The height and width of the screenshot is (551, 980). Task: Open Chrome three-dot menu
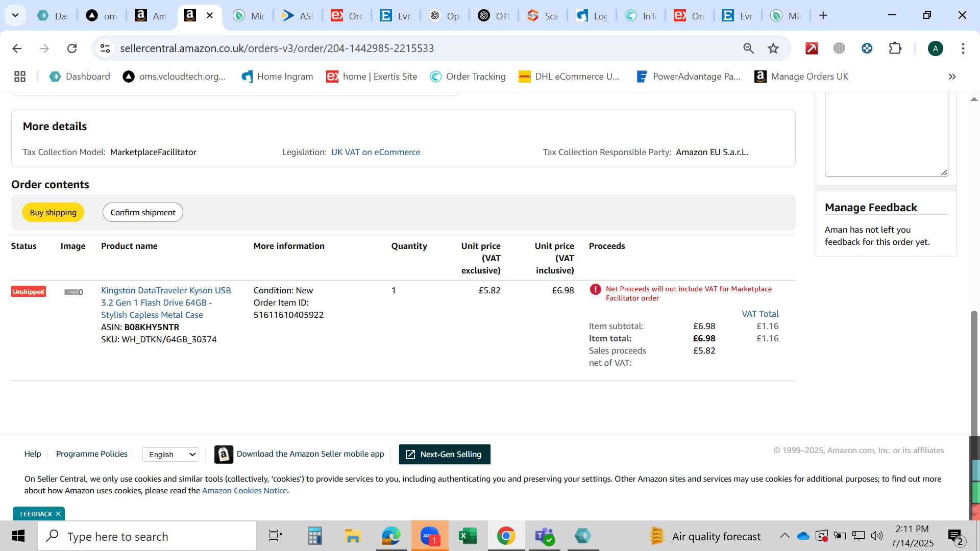tap(963, 48)
